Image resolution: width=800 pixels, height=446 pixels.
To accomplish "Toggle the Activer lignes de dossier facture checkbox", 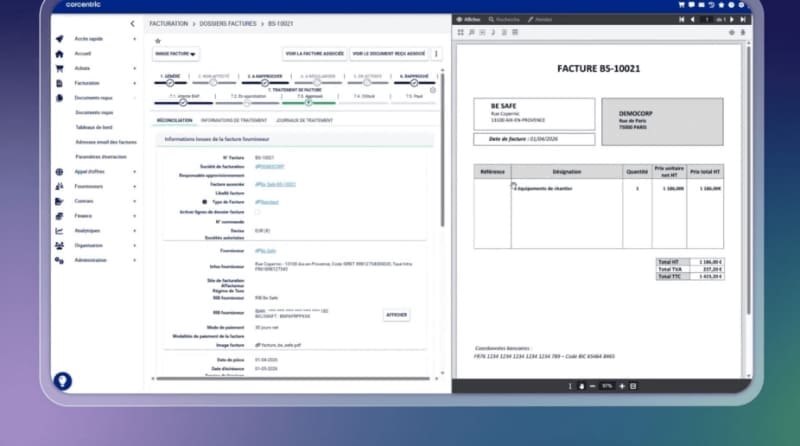I will (257, 212).
